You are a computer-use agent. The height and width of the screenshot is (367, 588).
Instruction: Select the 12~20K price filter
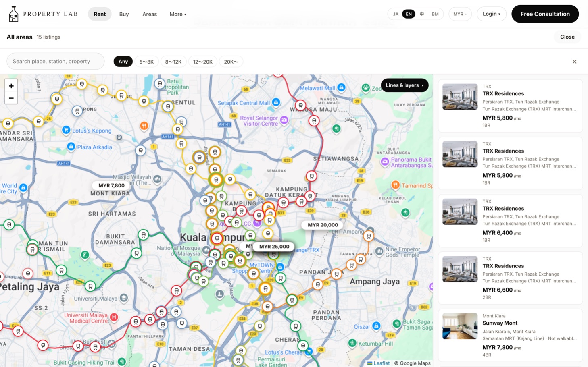pyautogui.click(x=202, y=62)
